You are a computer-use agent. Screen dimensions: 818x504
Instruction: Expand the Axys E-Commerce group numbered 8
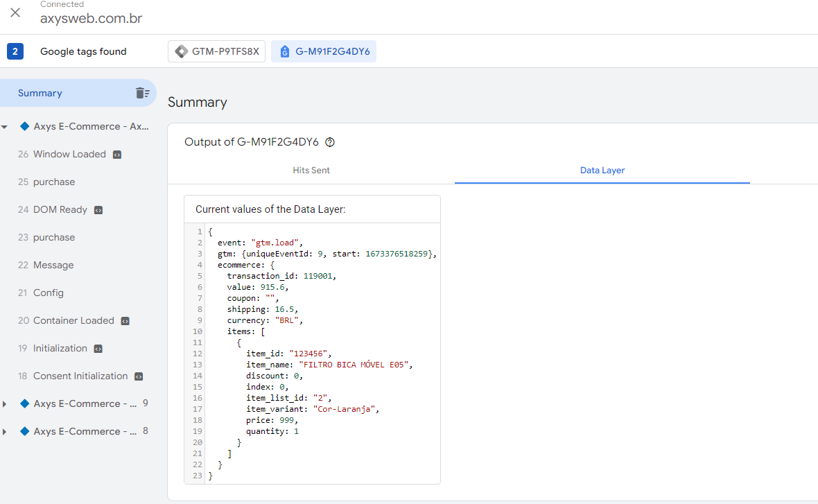[5, 431]
